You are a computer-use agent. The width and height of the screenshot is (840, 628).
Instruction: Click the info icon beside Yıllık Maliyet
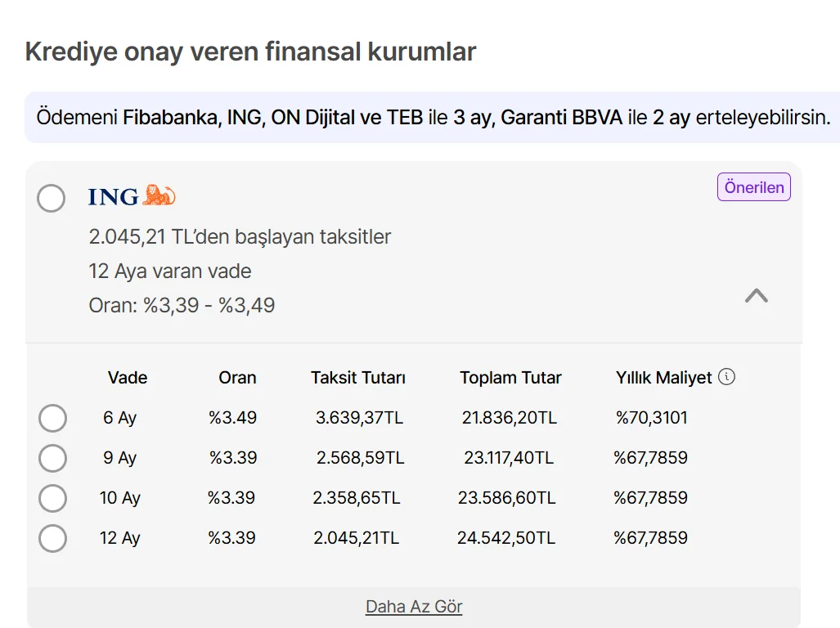pos(726,377)
